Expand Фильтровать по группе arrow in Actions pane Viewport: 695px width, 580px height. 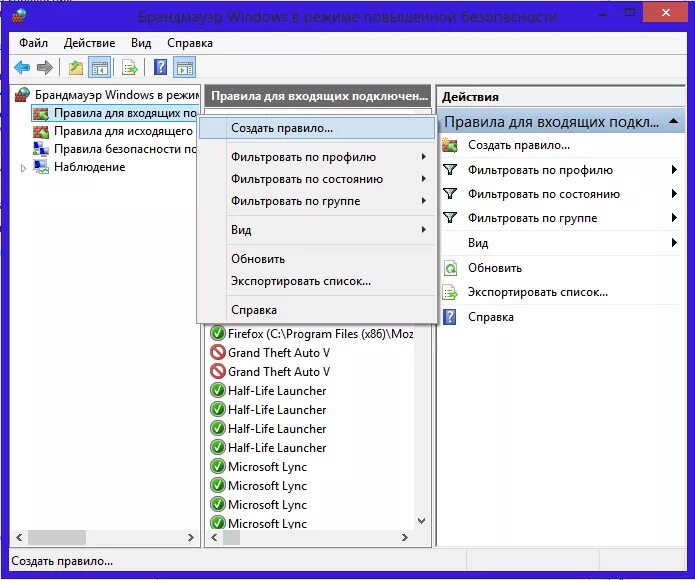(x=674, y=218)
